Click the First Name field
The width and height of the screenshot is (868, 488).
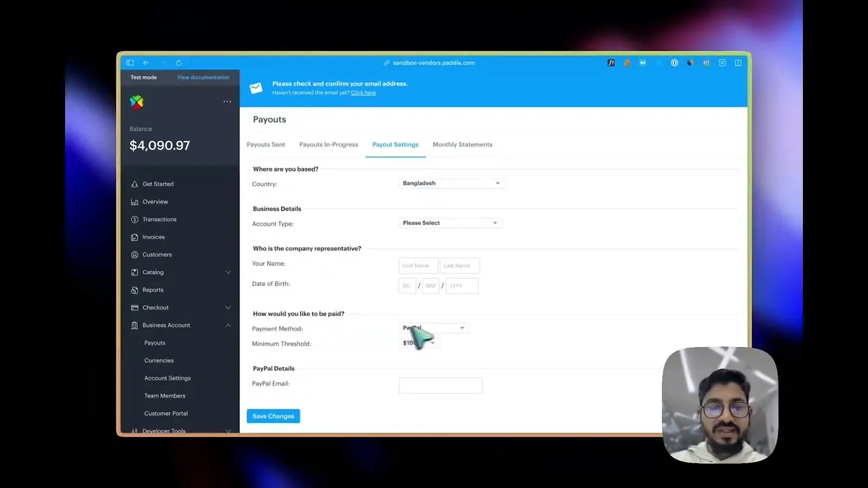pyautogui.click(x=418, y=266)
